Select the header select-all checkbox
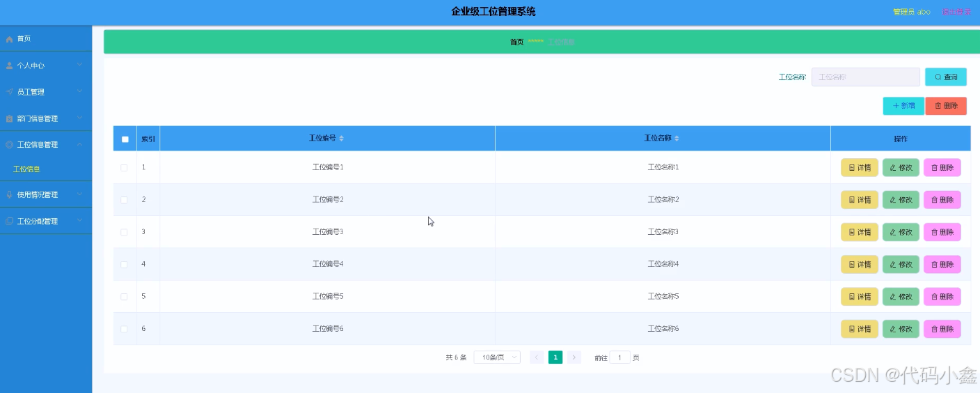Viewport: 980px width, 393px height. click(125, 139)
